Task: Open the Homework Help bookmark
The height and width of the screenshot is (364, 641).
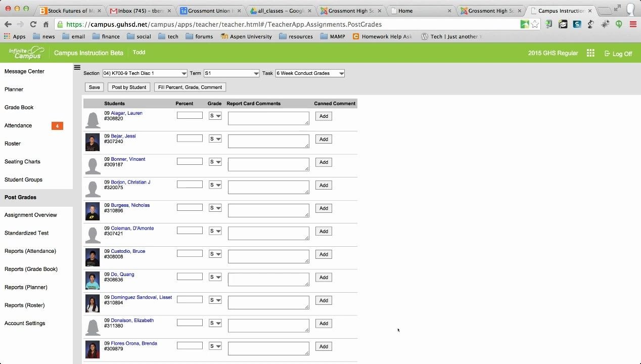Action: 383,36
